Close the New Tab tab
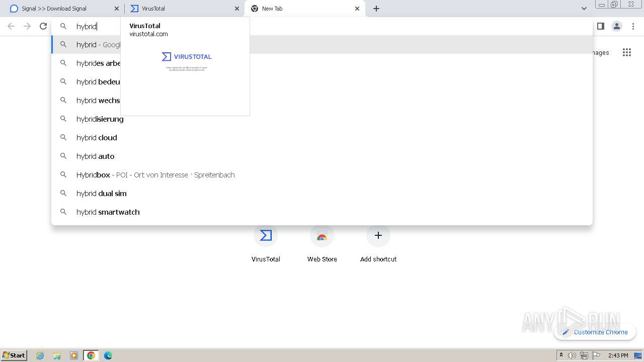Screen dimensions: 644x362 [357, 9]
